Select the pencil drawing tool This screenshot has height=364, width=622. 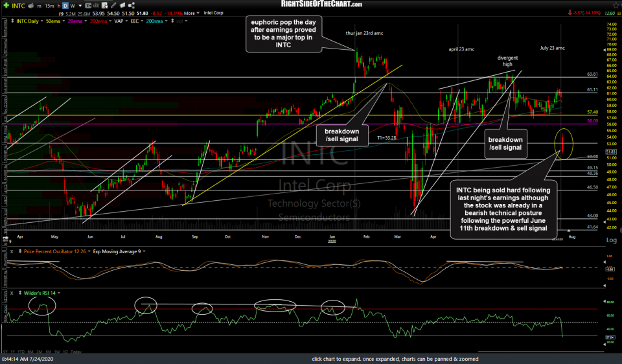(x=113, y=6)
